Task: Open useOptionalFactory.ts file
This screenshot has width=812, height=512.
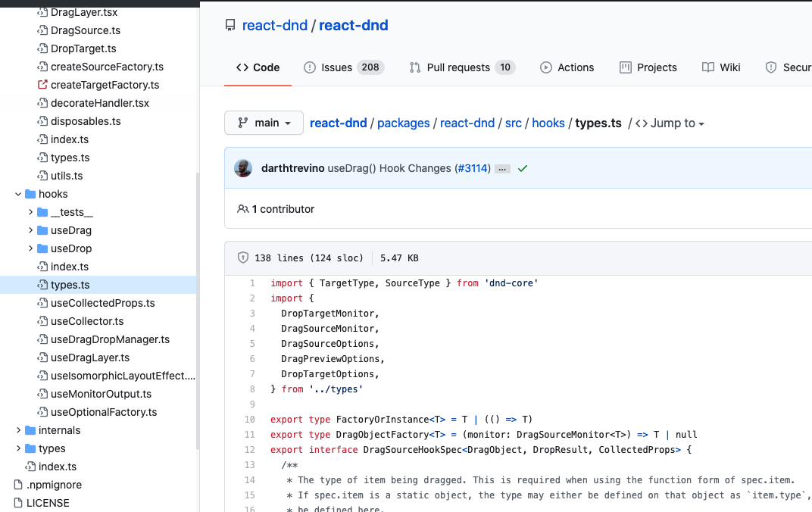Action: coord(104,412)
